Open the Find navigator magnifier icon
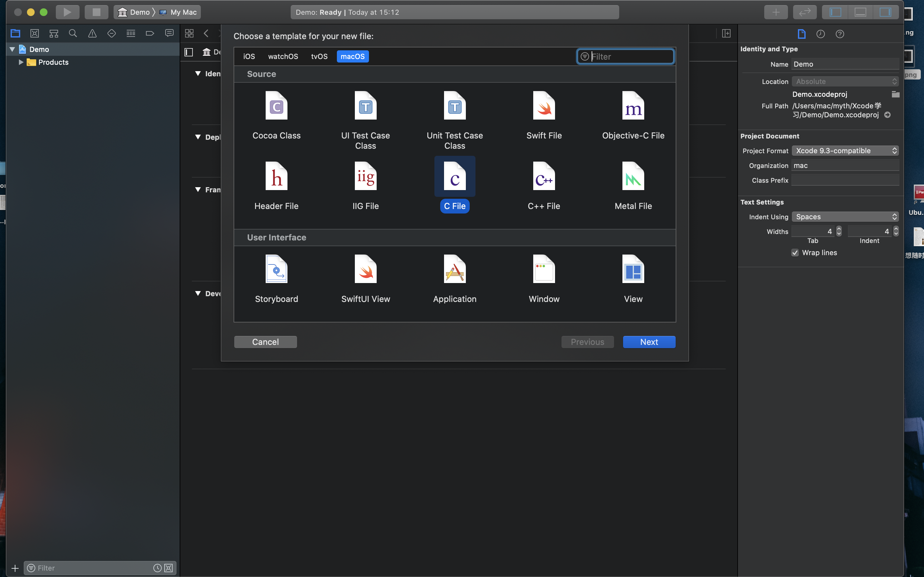Screen dimensions: 924x577 pos(73,34)
